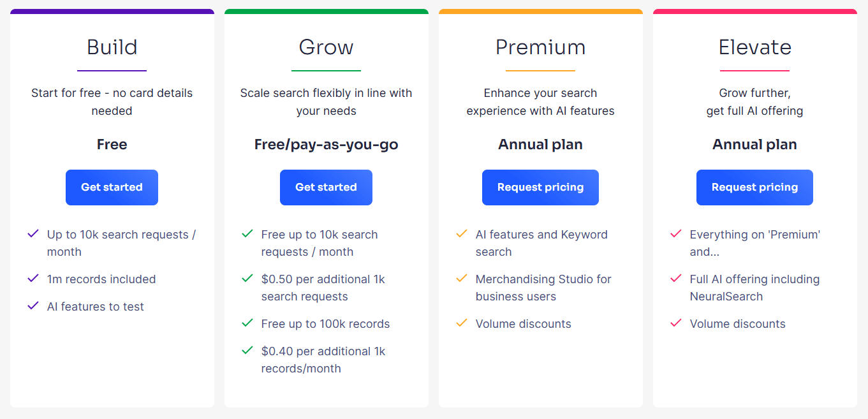Click 'Request pricing' on the Elevate plan
This screenshot has width=868, height=419.
point(754,187)
